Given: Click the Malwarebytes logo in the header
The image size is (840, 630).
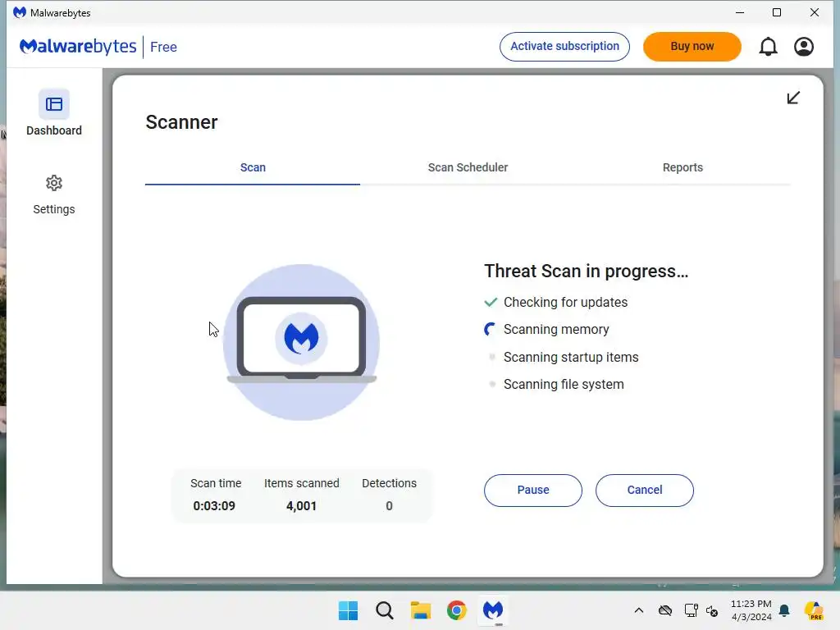Looking at the screenshot, I should pyautogui.click(x=78, y=47).
